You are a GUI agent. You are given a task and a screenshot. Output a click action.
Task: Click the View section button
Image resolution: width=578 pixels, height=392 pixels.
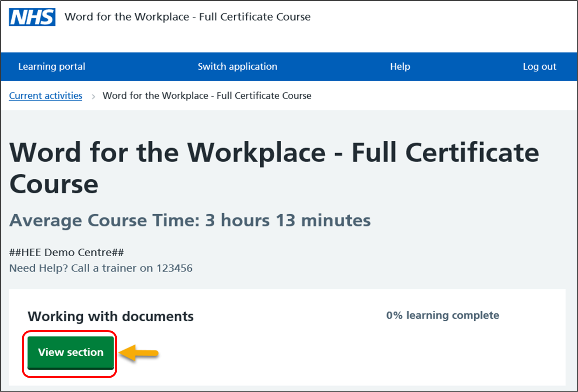click(71, 352)
